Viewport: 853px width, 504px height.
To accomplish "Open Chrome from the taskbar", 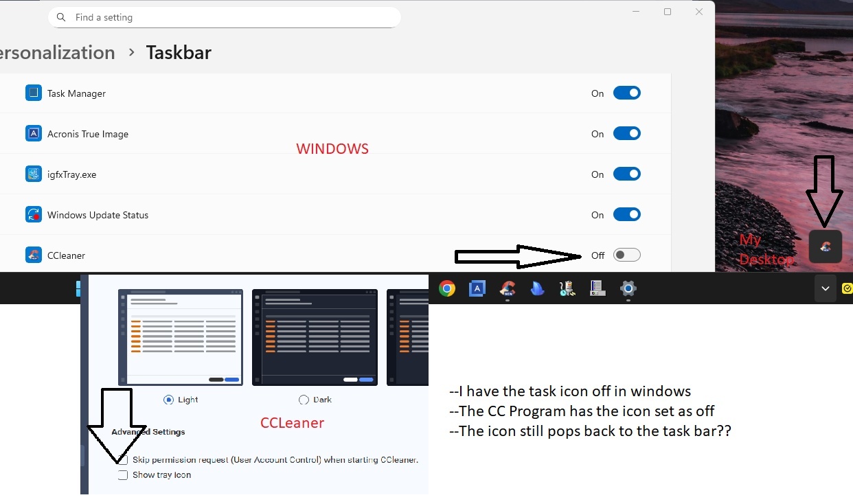I will coord(447,289).
